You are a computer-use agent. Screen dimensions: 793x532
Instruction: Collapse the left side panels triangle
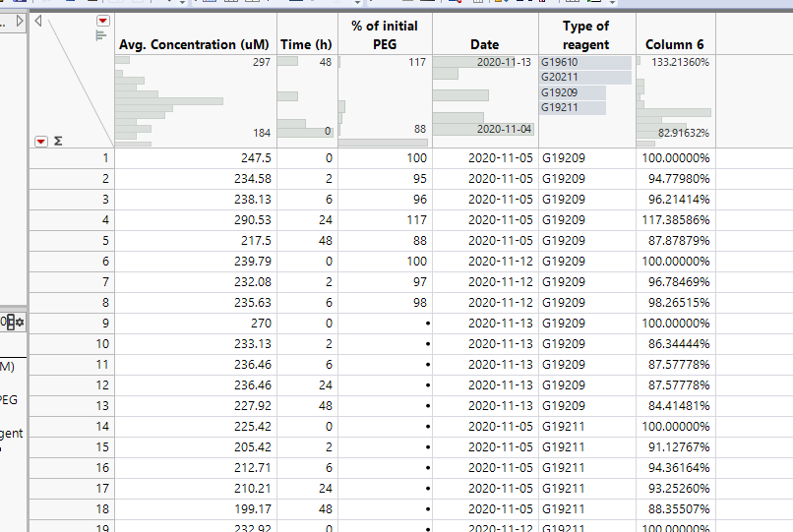point(38,20)
